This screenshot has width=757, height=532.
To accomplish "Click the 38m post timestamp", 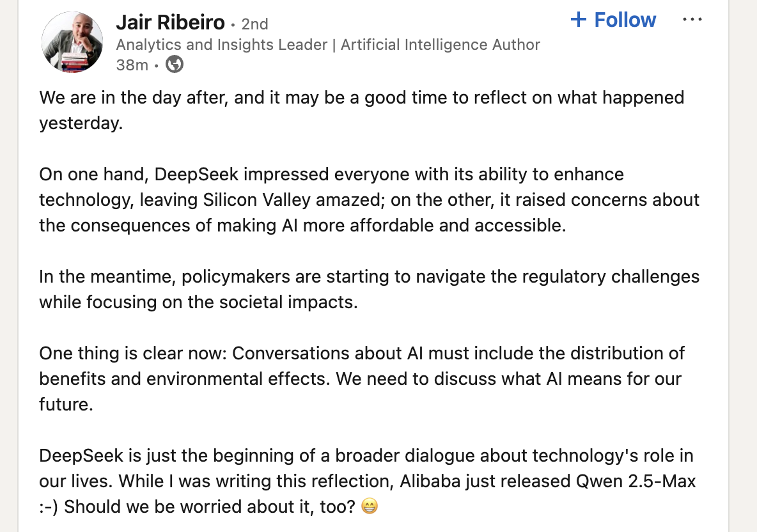I will (132, 65).
